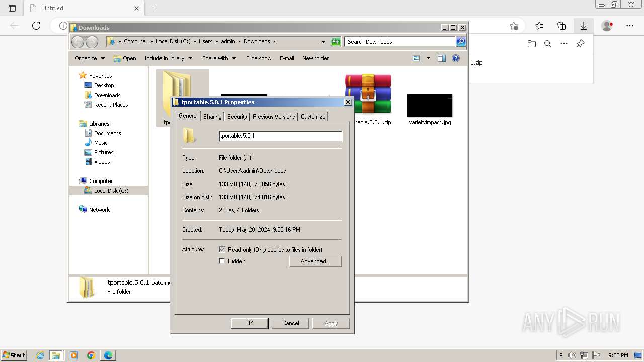Open Edge favorites star icon

pyautogui.click(x=539, y=26)
